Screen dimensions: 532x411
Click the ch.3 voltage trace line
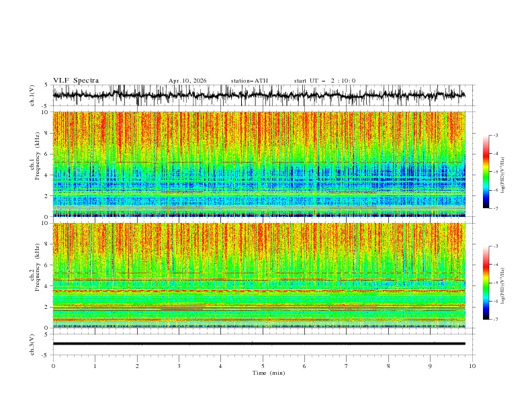click(259, 344)
